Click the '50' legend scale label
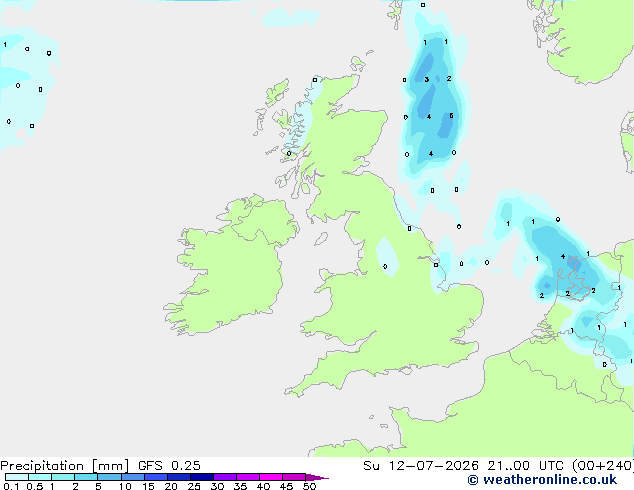 tap(309, 486)
